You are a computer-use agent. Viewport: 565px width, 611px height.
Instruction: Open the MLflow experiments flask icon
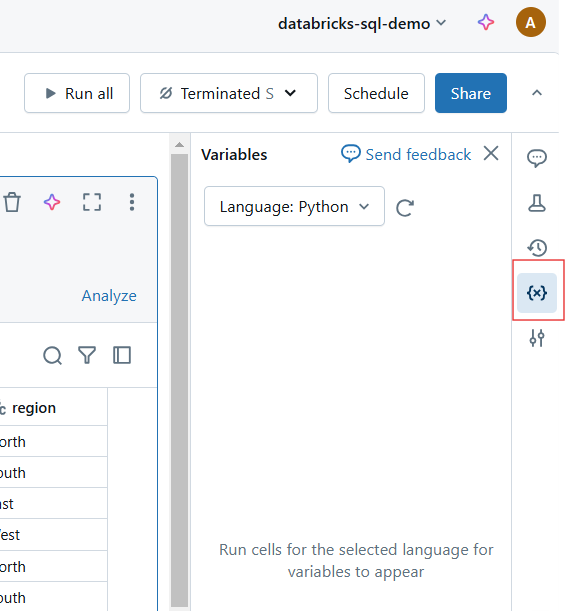537,203
